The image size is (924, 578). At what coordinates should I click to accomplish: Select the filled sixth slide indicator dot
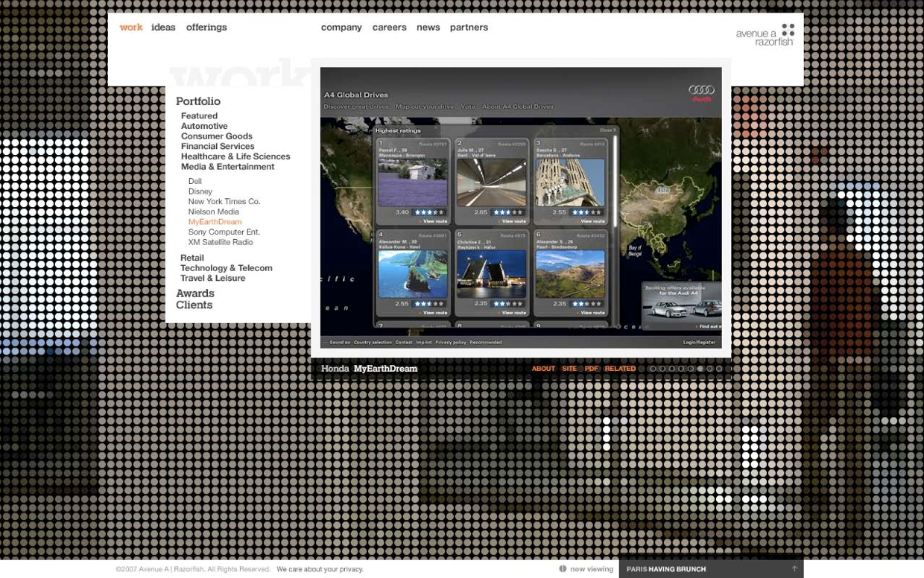[700, 369]
